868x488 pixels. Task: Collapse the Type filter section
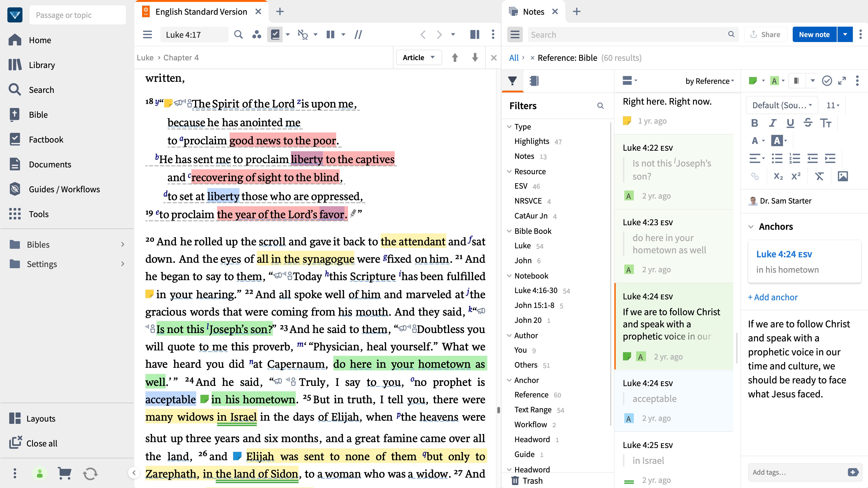[x=509, y=127]
